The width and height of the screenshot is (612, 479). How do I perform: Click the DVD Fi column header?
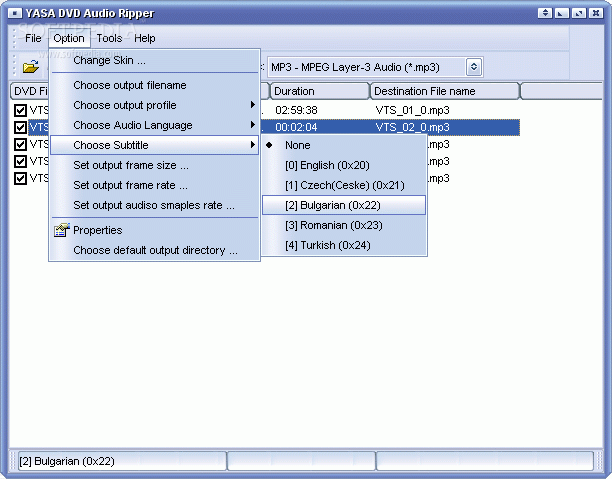pyautogui.click(x=30, y=91)
